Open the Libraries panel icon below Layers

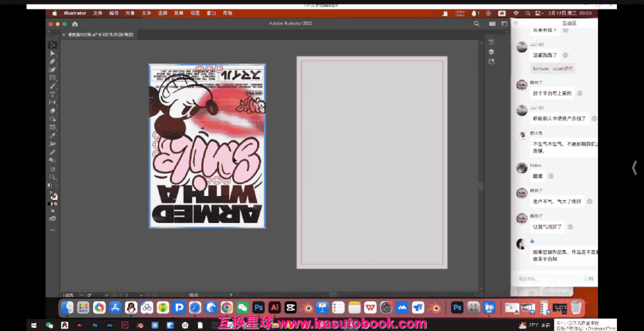pos(491,62)
